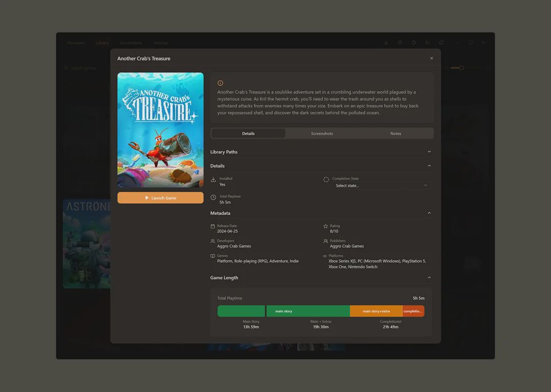
Task: Click the orange main story+extra progress segment
Action: (x=376, y=311)
